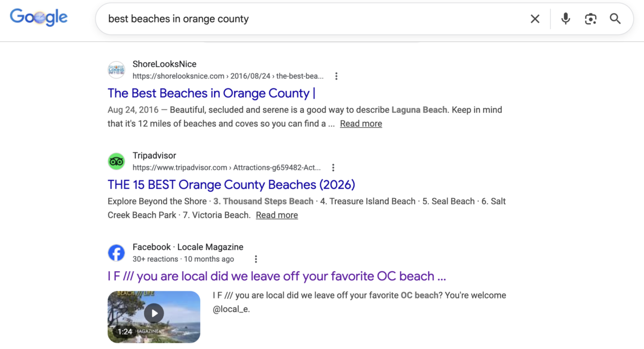The image size is (644, 349).
Task: Click the Google logo to return home
Action: pos(38,17)
